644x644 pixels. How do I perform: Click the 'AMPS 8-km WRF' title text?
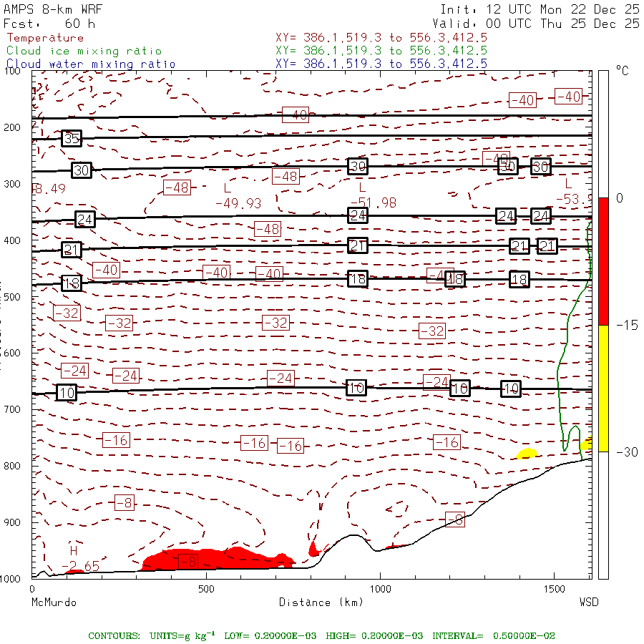(x=53, y=9)
